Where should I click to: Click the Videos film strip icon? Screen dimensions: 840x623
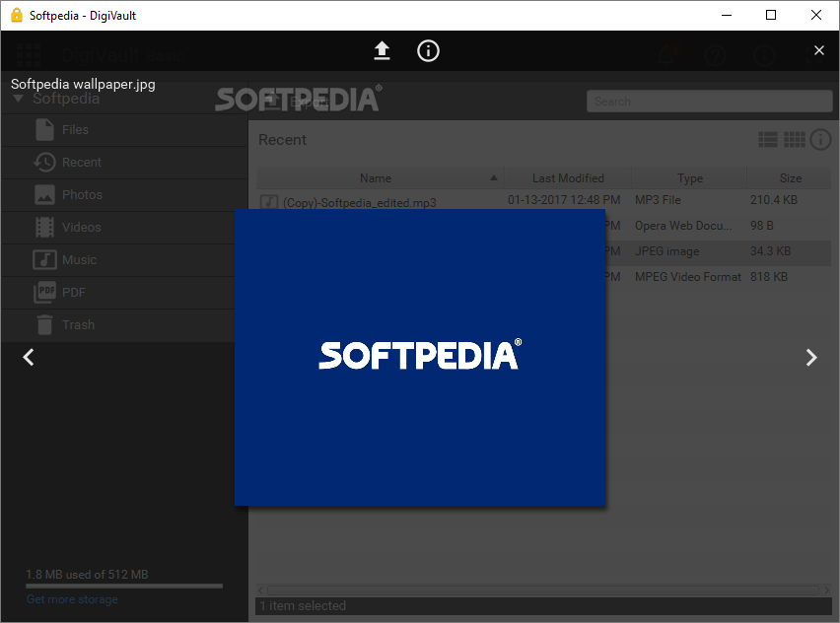(x=45, y=228)
